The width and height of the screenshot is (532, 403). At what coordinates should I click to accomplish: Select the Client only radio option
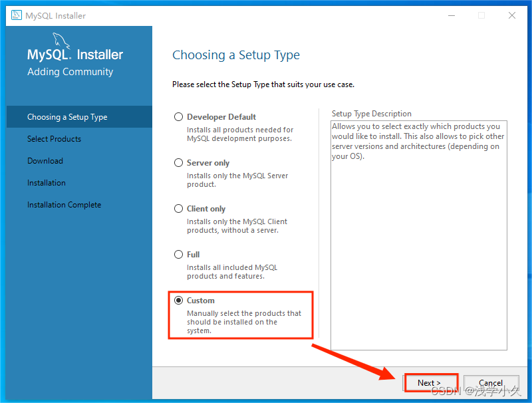[178, 209]
